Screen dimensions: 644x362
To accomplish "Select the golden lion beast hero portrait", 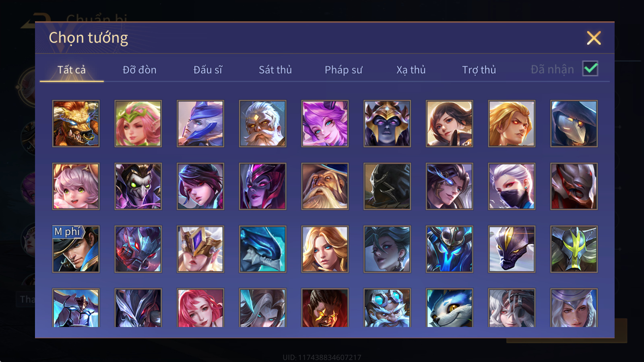I will click(x=76, y=123).
